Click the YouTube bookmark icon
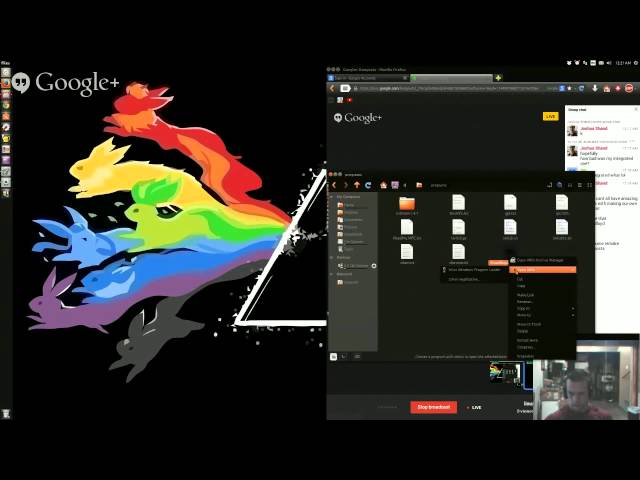This screenshot has height=480, width=640. (349, 100)
